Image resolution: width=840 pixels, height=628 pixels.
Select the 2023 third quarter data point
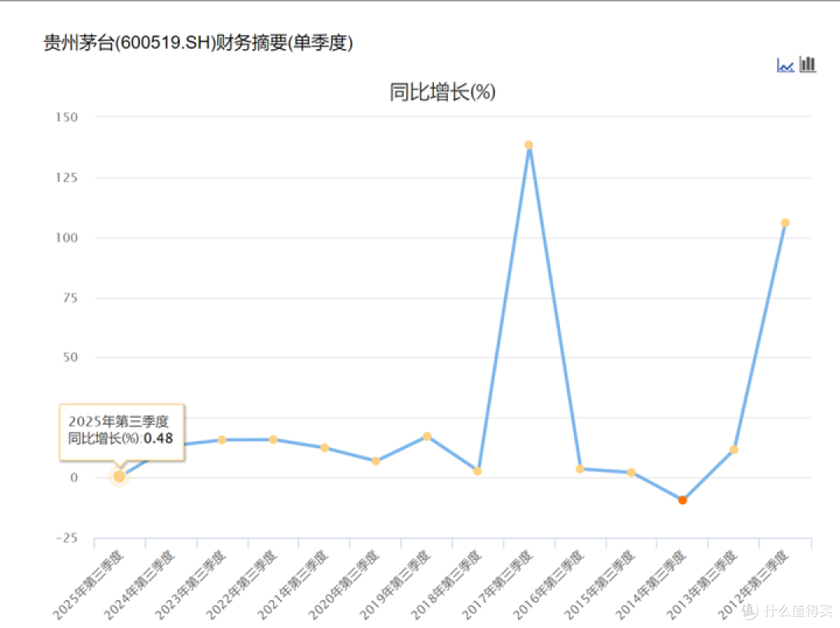coord(222,440)
